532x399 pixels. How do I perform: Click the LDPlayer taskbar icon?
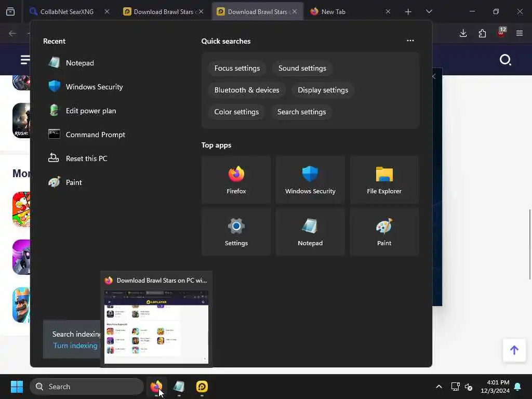pos(202,387)
